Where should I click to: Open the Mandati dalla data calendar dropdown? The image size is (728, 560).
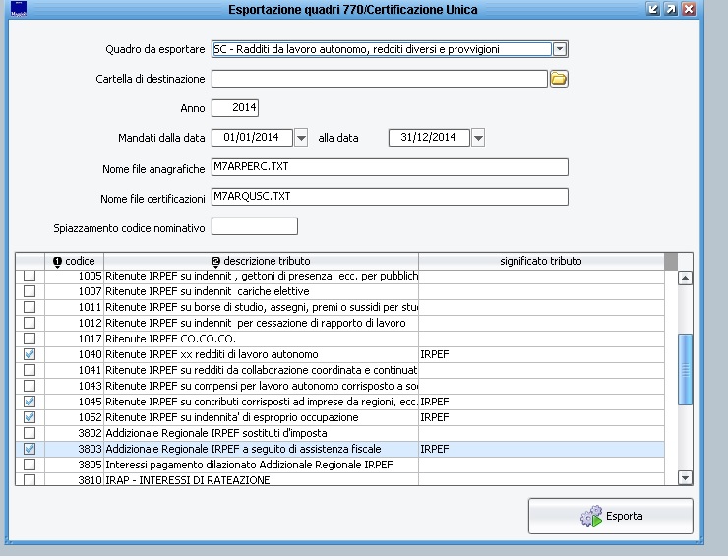tap(301, 138)
